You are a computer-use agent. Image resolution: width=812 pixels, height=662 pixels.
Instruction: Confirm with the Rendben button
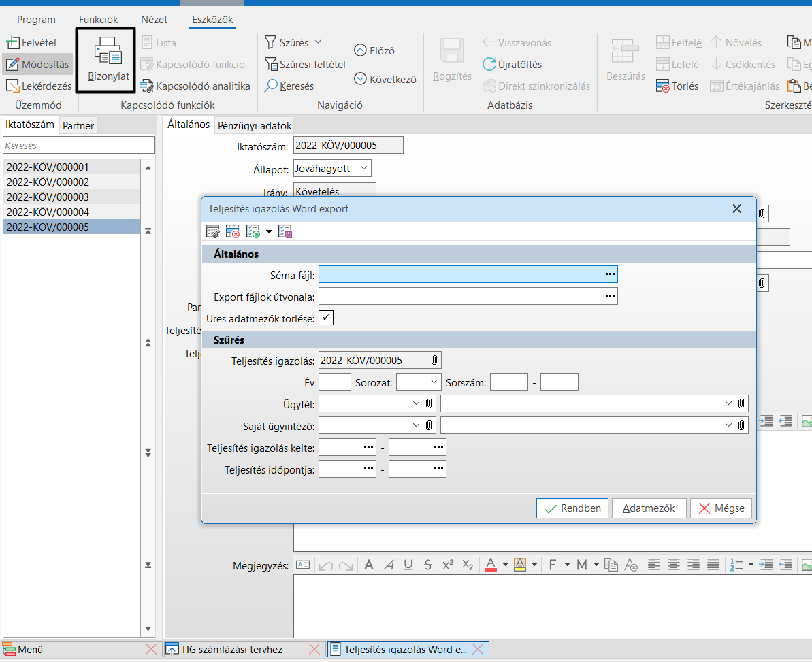coord(572,508)
